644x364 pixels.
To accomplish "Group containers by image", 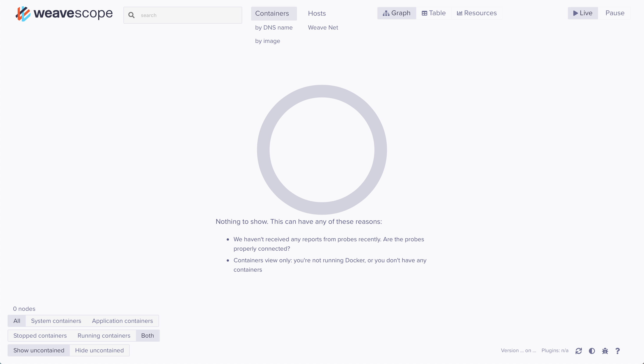I will (267, 41).
